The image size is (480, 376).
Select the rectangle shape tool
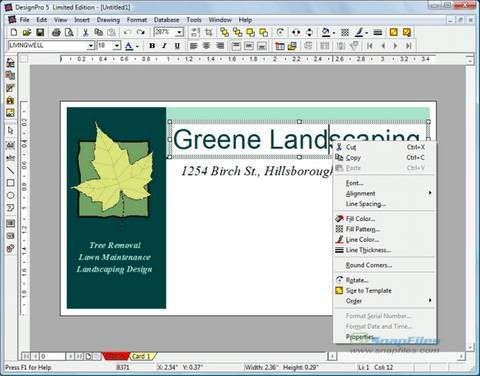click(11, 183)
